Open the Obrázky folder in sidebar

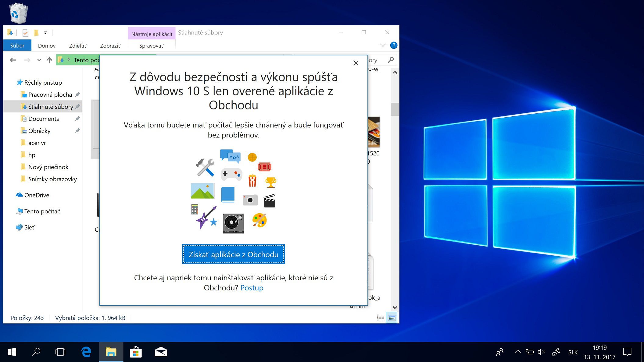click(x=39, y=131)
